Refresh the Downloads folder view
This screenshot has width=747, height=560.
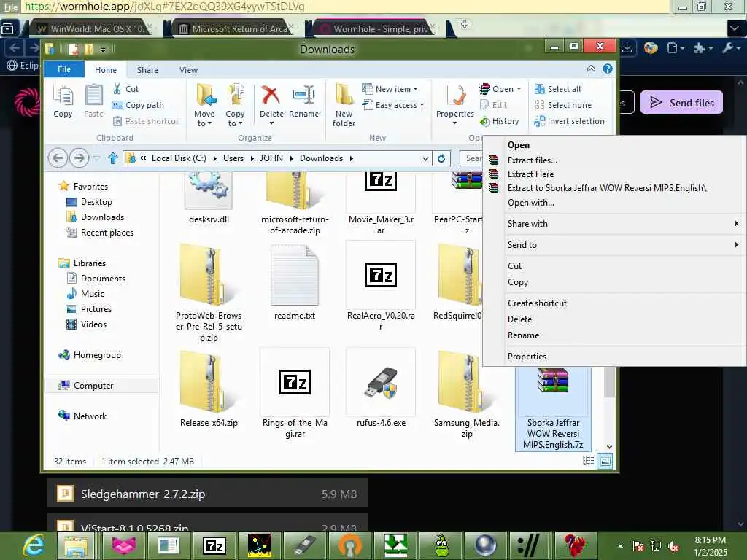[x=441, y=158]
